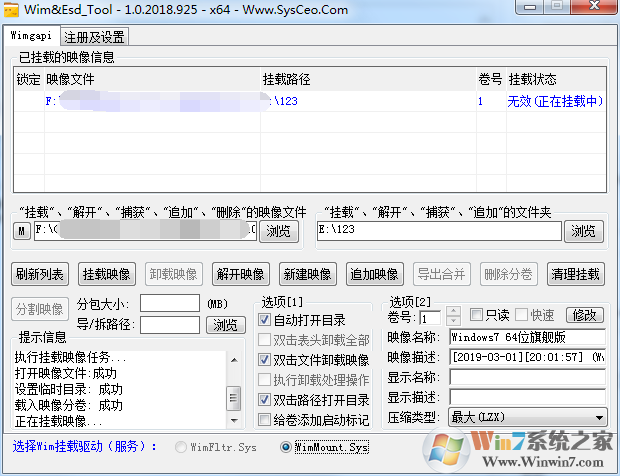
Task: Click the 解开映像 button
Action: coord(240,274)
